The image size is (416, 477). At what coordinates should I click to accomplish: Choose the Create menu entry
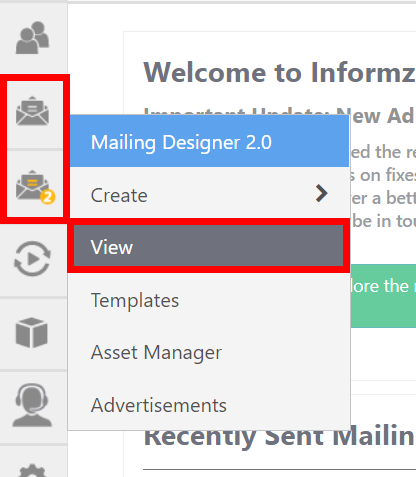[x=209, y=194]
